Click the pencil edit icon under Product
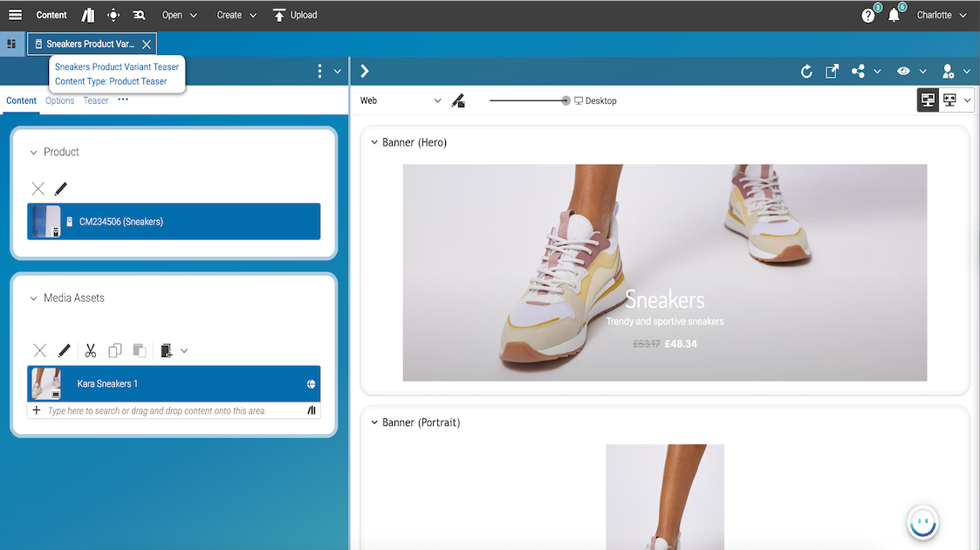 click(x=61, y=189)
